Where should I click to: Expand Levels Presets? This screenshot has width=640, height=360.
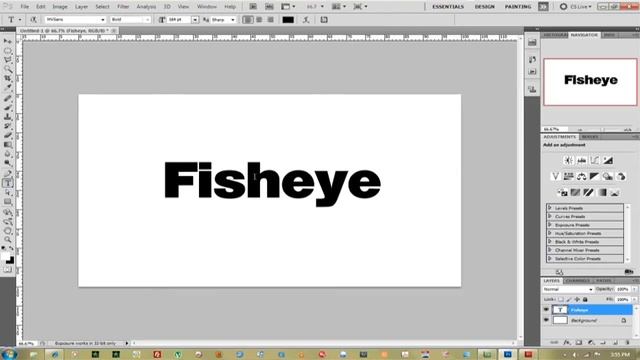[x=550, y=208]
